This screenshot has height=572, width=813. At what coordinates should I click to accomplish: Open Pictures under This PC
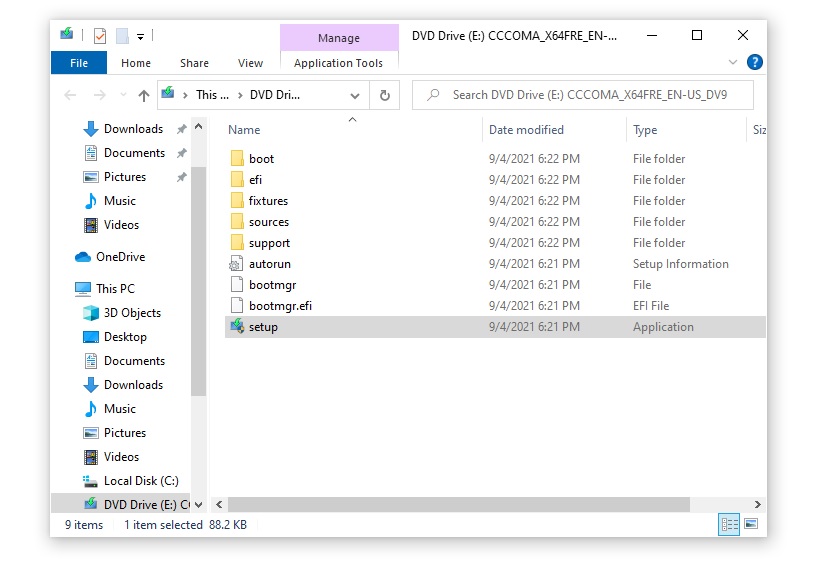pos(115,433)
